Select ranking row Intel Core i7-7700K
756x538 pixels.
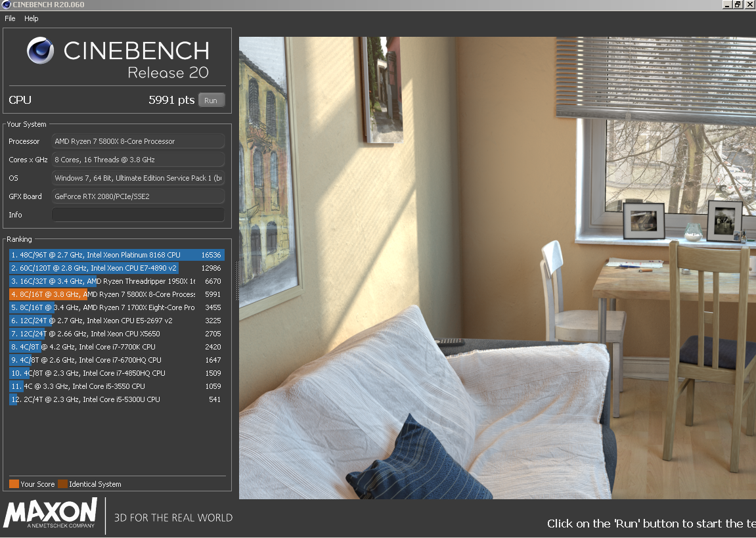[x=117, y=347]
